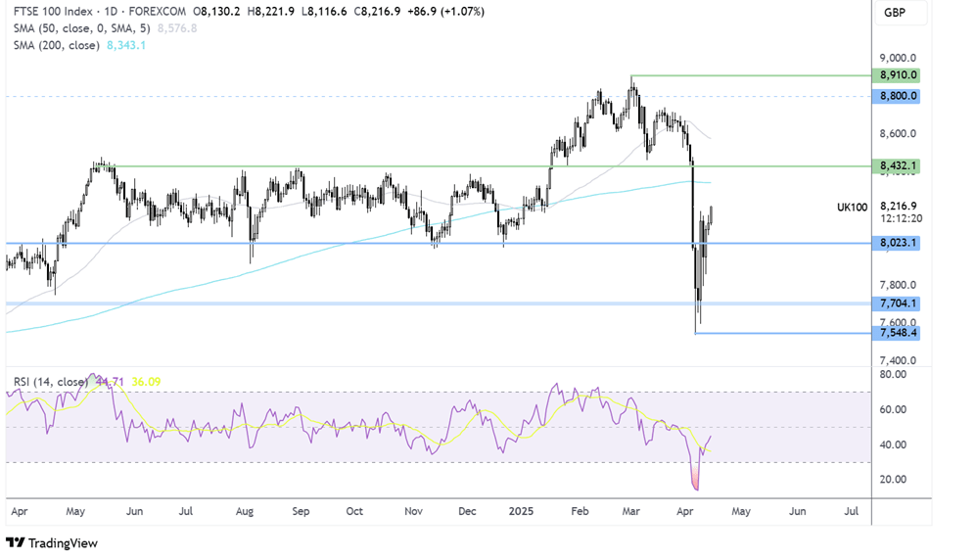Click the 7,400.0 price scale tick
The height and width of the screenshot is (560, 976).
coord(898,360)
